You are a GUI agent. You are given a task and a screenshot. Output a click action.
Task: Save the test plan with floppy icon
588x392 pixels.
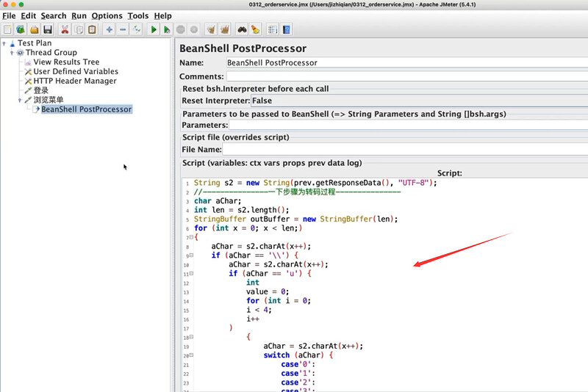point(48,29)
